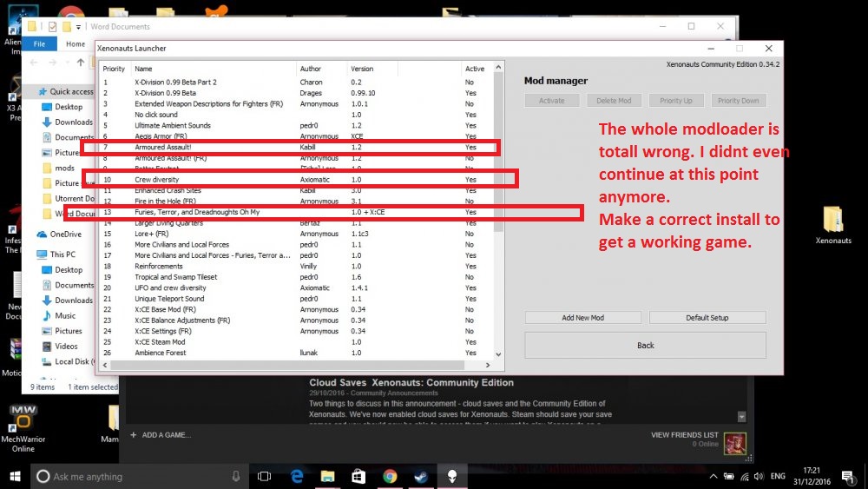Select the Ultimate Ambient Sounds mod row

296,125
